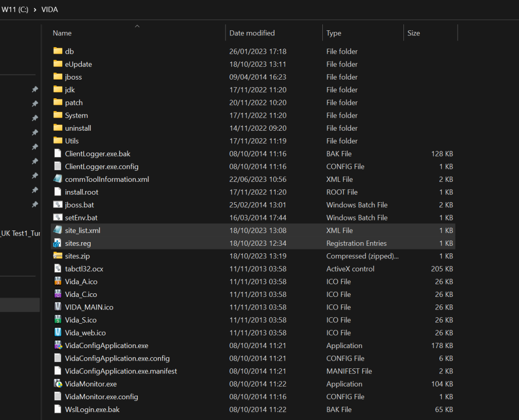Click the MANIFEST File type cell
Screen dimensions: 519x420
coord(349,371)
